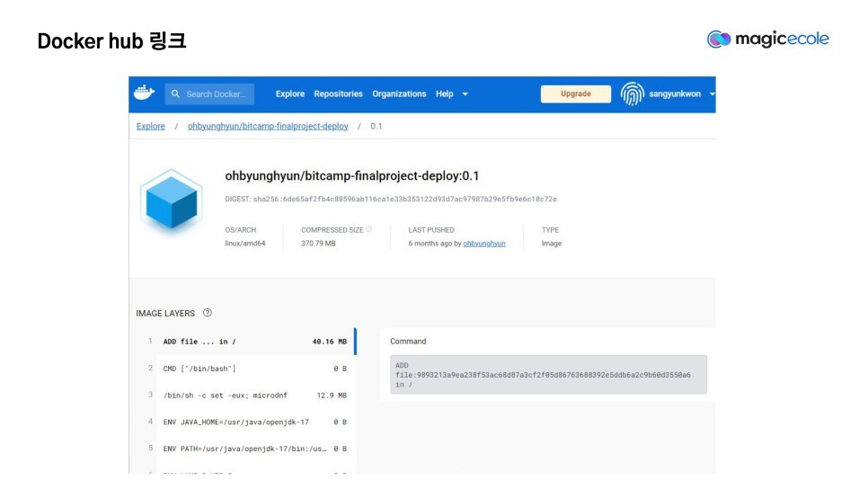Open the ohbyunghyun/bitcamp-finalproject-deploy breadcrumb link
The width and height of the screenshot is (868, 489).
268,126
